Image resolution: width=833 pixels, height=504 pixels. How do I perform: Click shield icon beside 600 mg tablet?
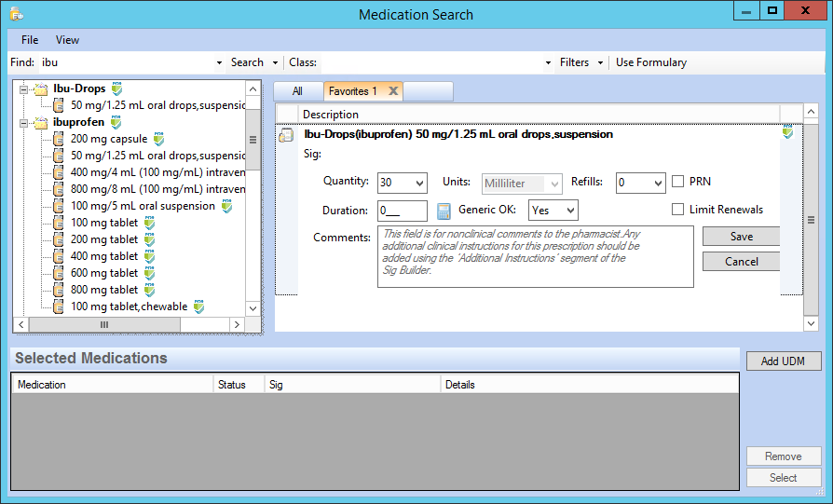(150, 274)
